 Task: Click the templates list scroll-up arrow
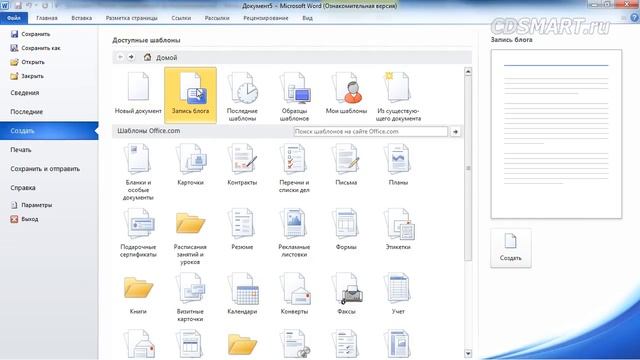pos(468,72)
